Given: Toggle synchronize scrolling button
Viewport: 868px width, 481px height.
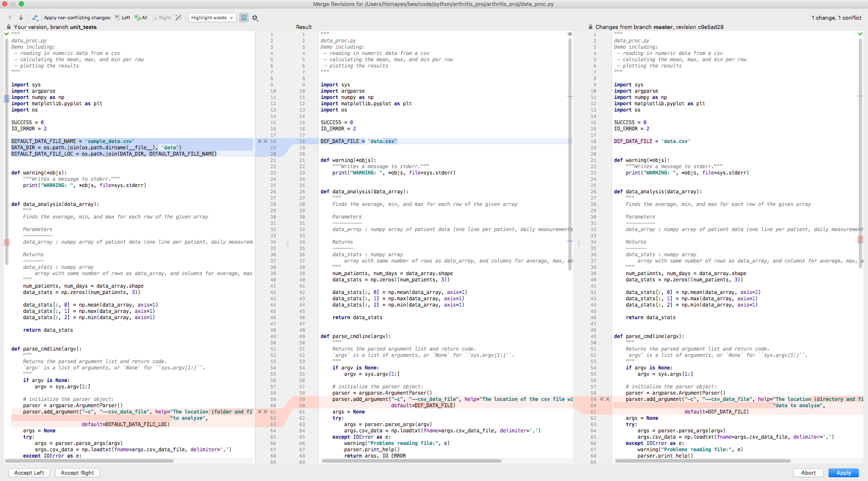Looking at the screenshot, I should coord(244,18).
